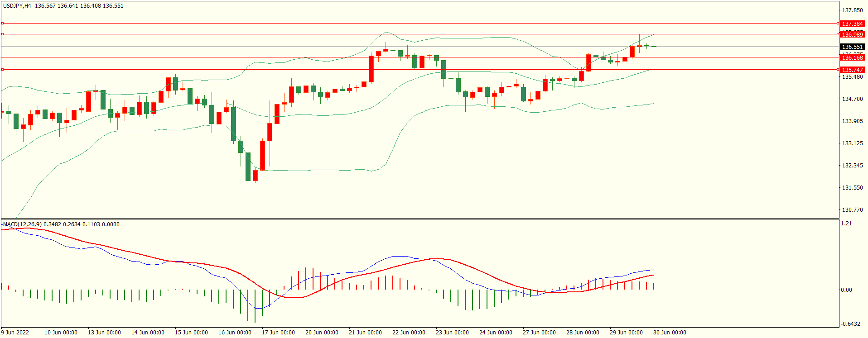This screenshot has width=868, height=338.
Task: Click the 1.21 MACD scale value
Action: [x=846, y=224]
